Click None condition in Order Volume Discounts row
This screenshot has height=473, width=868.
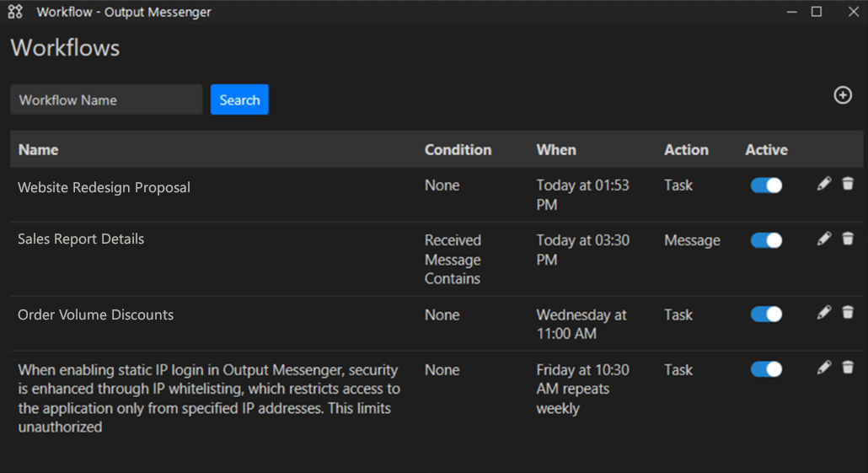[x=442, y=314]
